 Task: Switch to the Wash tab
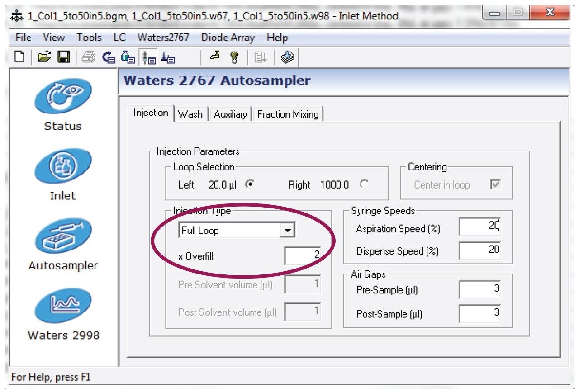pos(190,114)
